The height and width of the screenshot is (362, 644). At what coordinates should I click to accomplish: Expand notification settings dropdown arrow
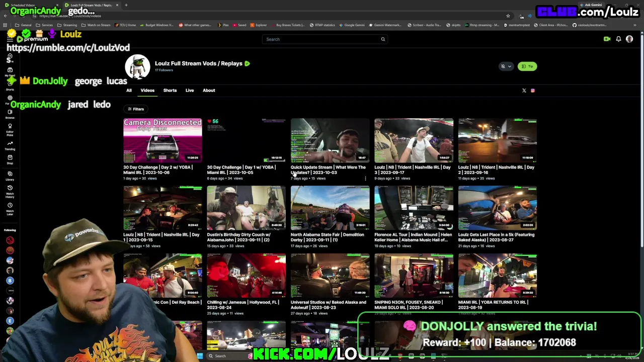[509, 66]
